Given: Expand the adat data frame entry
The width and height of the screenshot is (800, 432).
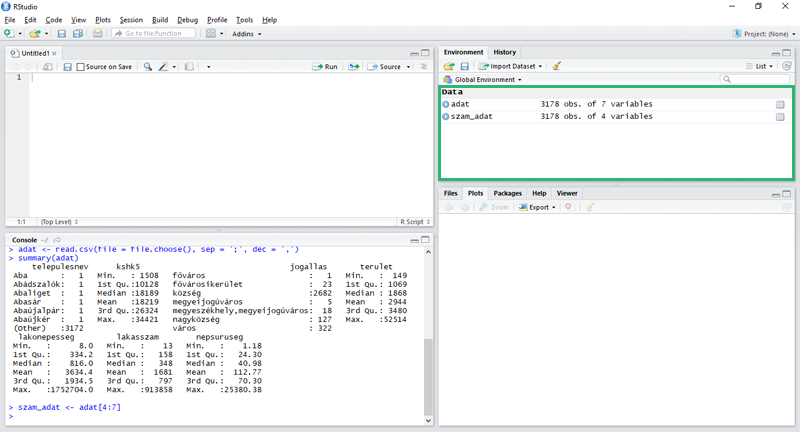Looking at the screenshot, I should (446, 104).
